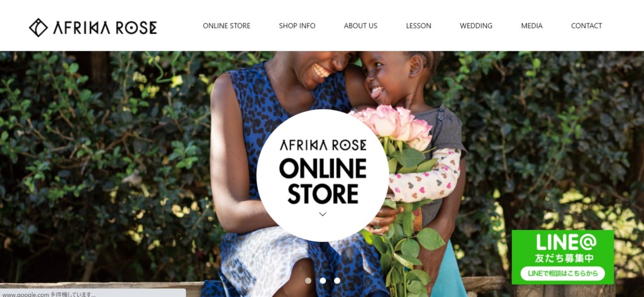Open the SHOP INFO menu item
The width and height of the screenshot is (644, 297).
[297, 26]
